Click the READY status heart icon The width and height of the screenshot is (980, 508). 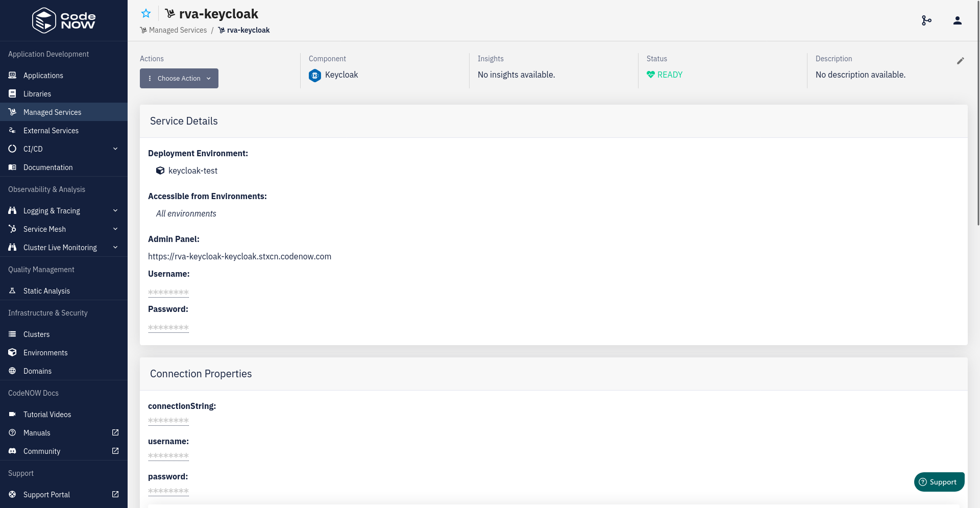(651, 75)
